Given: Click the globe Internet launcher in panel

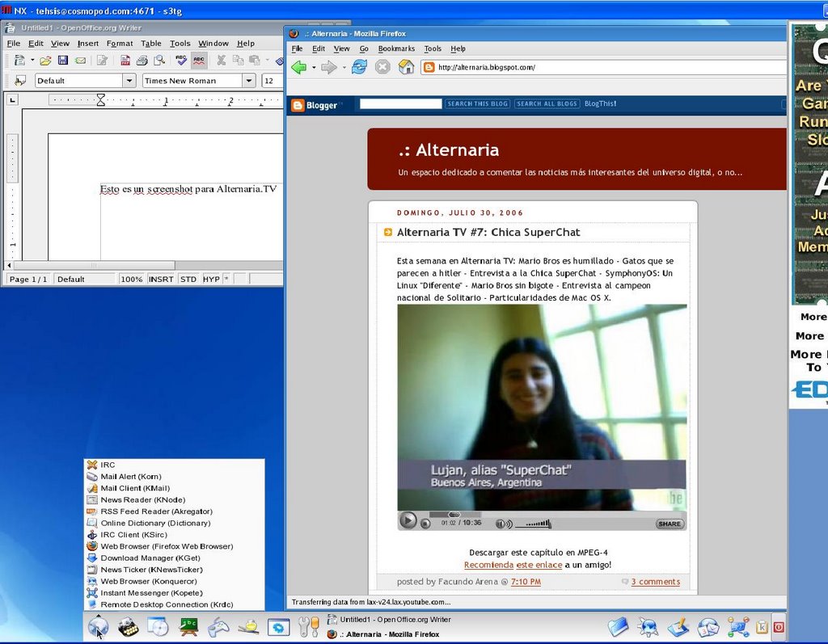Looking at the screenshot, I should [x=98, y=627].
